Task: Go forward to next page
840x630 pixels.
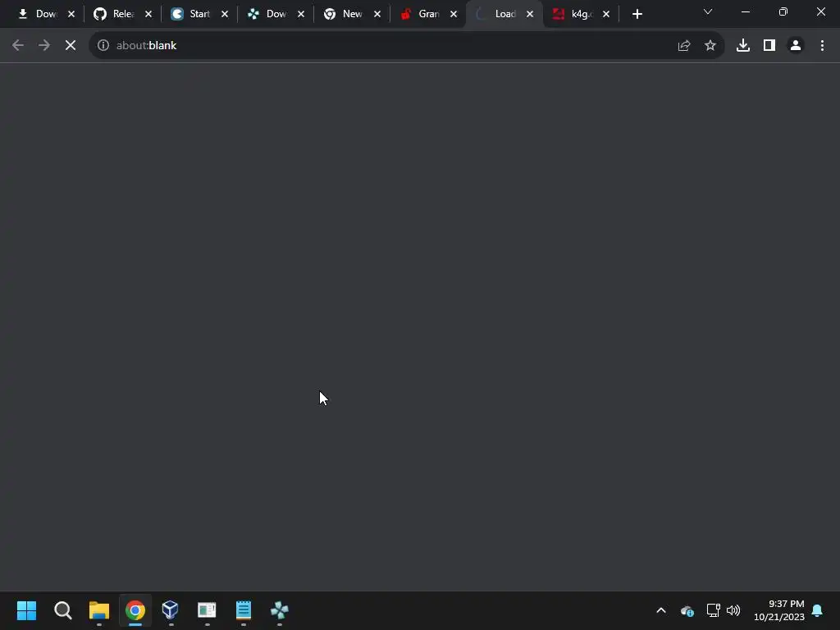Action: pos(44,46)
